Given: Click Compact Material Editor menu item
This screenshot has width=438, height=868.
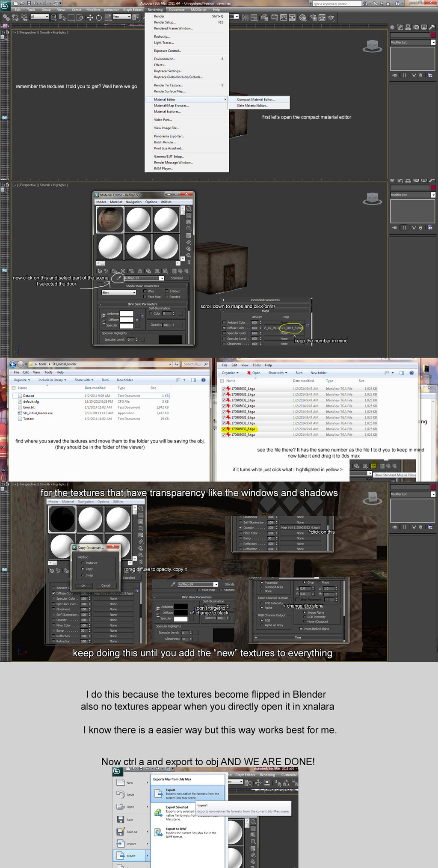Looking at the screenshot, I should click(256, 100).
